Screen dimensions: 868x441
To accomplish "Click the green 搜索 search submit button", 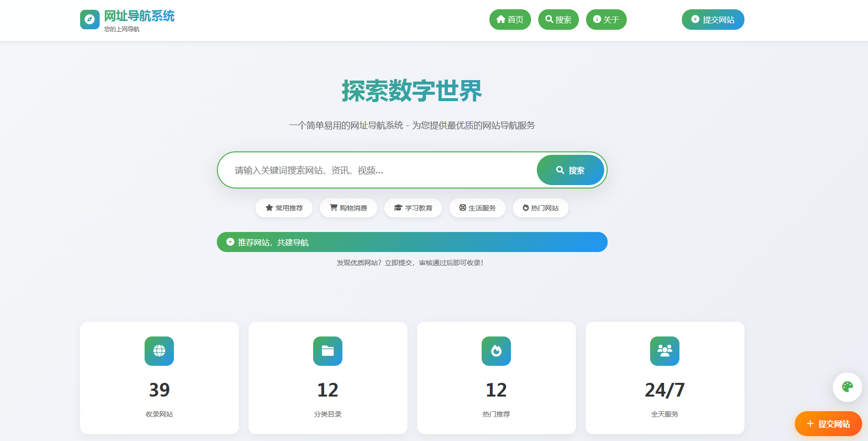I will click(570, 170).
